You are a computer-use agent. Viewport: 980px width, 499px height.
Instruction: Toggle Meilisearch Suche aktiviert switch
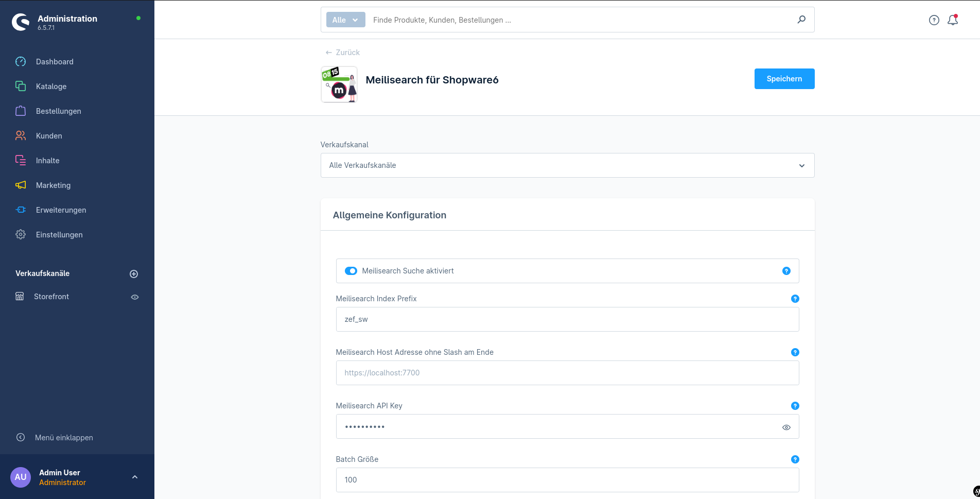coord(351,271)
